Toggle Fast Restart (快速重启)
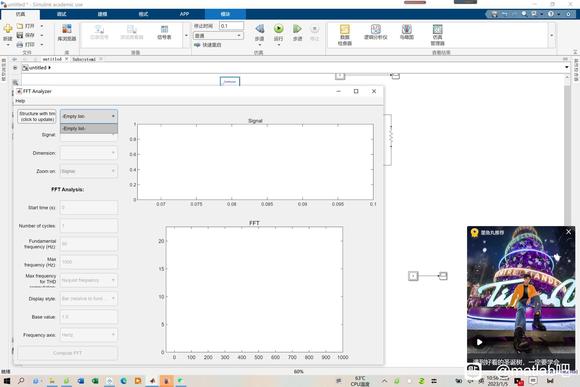 tap(208, 45)
